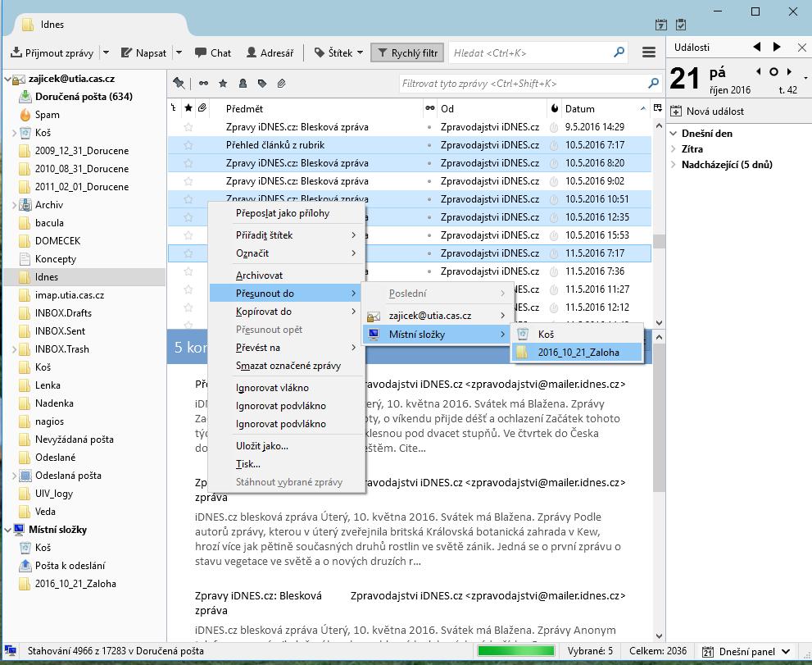Sort by the read-status glasses column header
The width and height of the screenshot is (812, 665).
[x=430, y=107]
